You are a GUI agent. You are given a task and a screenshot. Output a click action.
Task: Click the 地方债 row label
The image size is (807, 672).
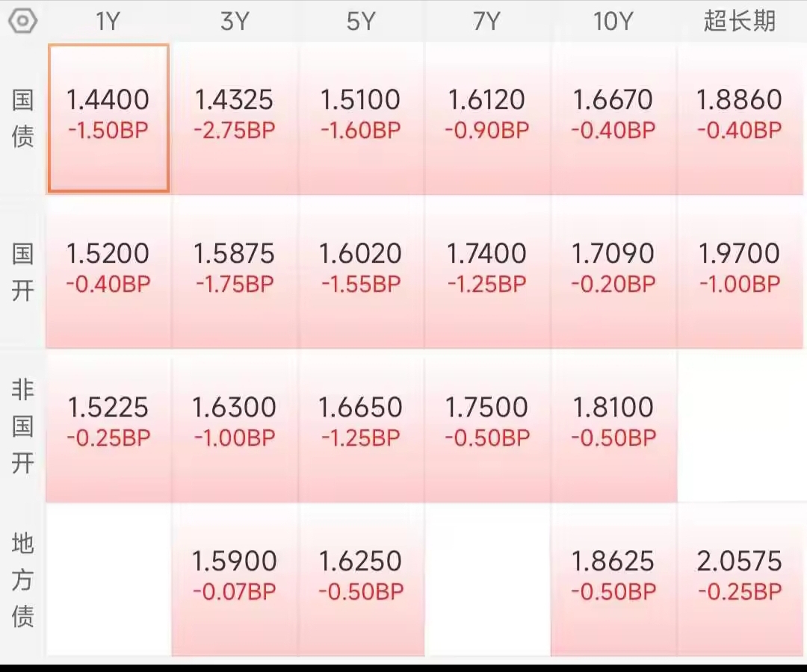coord(22,579)
